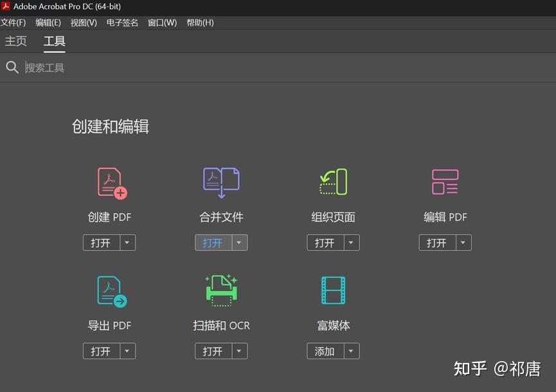Expand the dropdown beside 创建 PDF's 打开 button
The image size is (556, 392).
(x=127, y=242)
